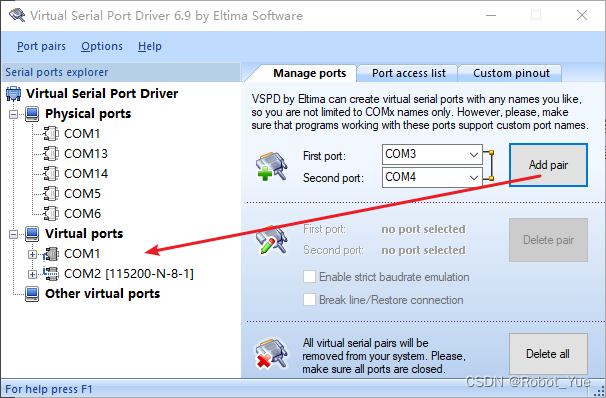The width and height of the screenshot is (606, 398).
Task: Click the add pair green plus icon
Action: coord(272,167)
